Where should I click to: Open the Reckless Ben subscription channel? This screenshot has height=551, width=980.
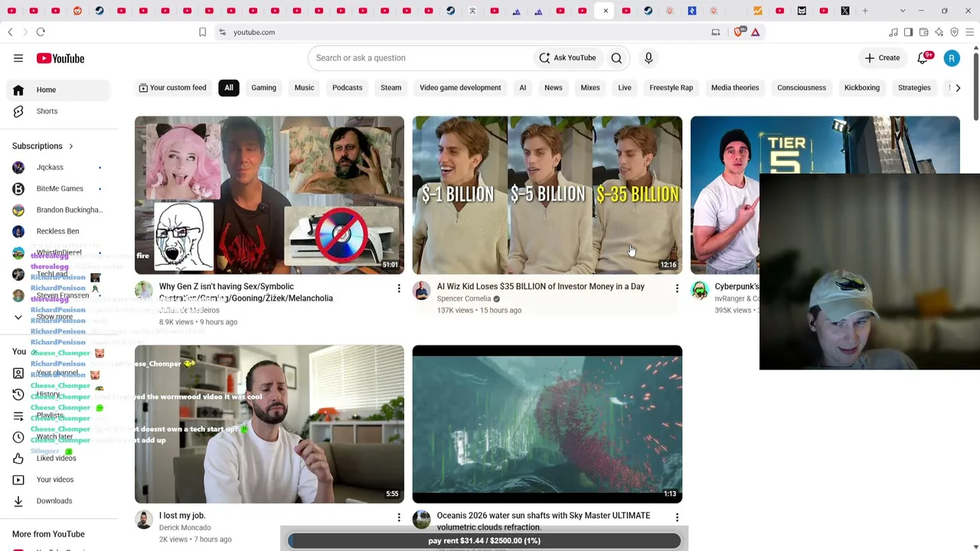[57, 231]
